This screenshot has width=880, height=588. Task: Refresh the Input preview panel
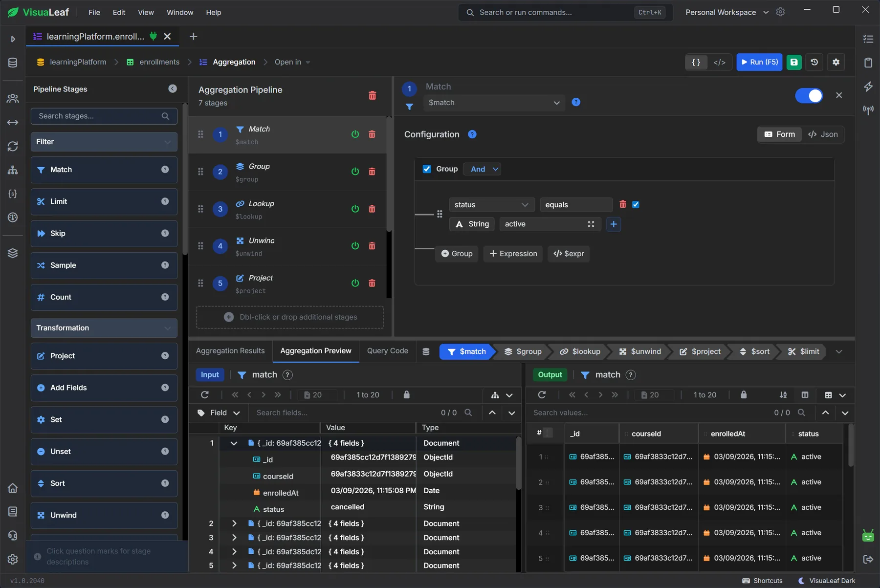point(205,394)
